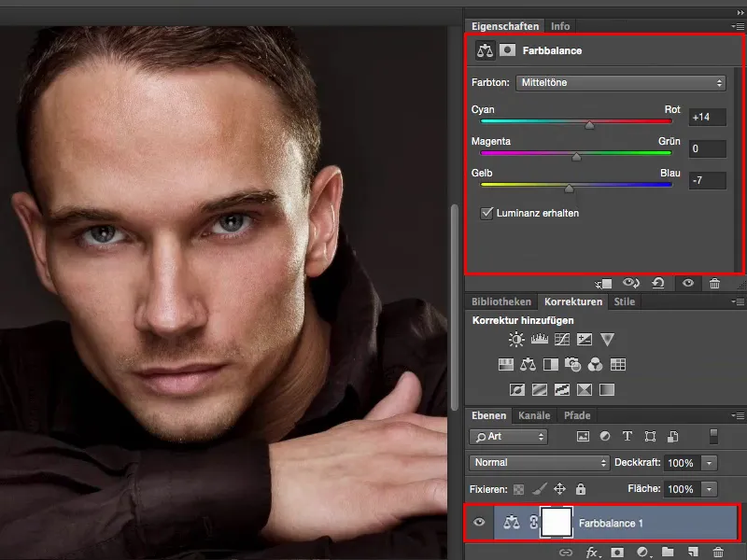
Task: Create new layer button
Action: coord(693,552)
